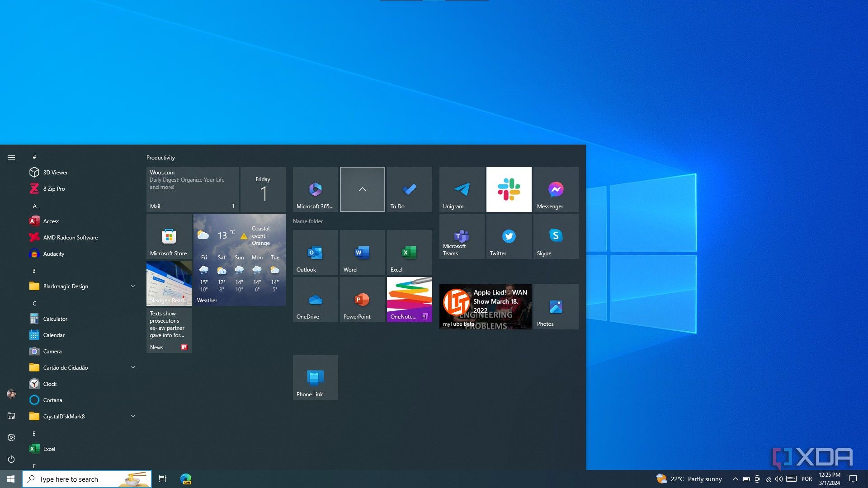868x488 pixels.
Task: Launch the Skype tile
Action: pyautogui.click(x=556, y=236)
